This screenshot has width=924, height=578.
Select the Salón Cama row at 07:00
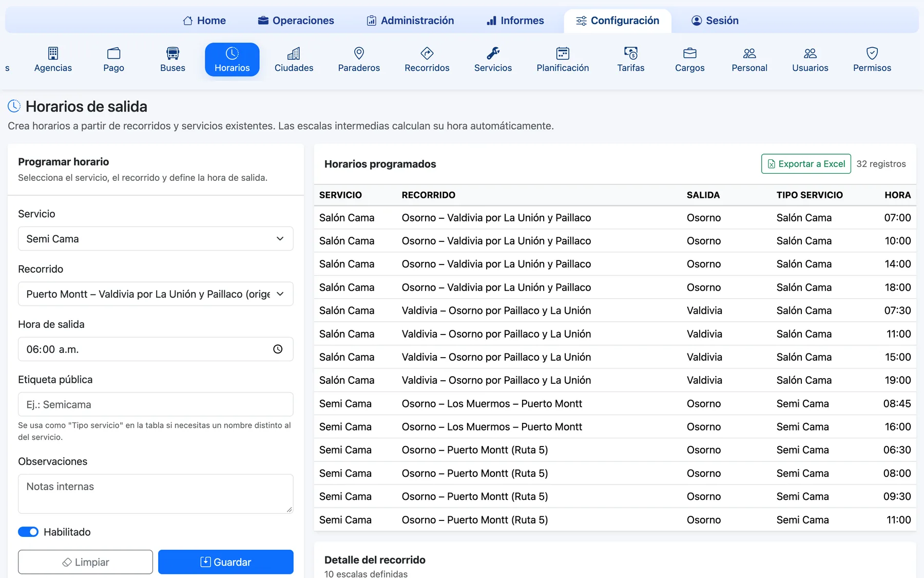click(x=615, y=218)
